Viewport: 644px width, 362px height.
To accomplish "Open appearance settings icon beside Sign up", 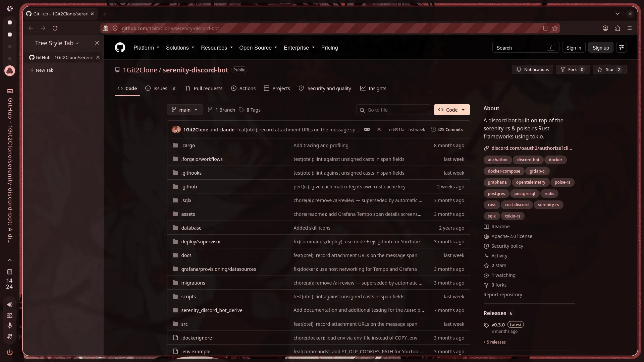I will (622, 48).
